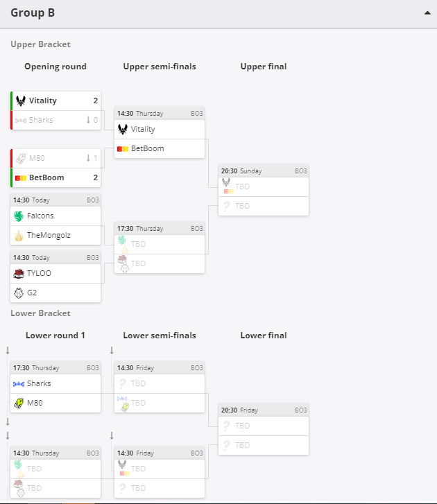Click the M80 loser arrow next to score 1
Screen dimensions: 437x504
click(x=88, y=158)
